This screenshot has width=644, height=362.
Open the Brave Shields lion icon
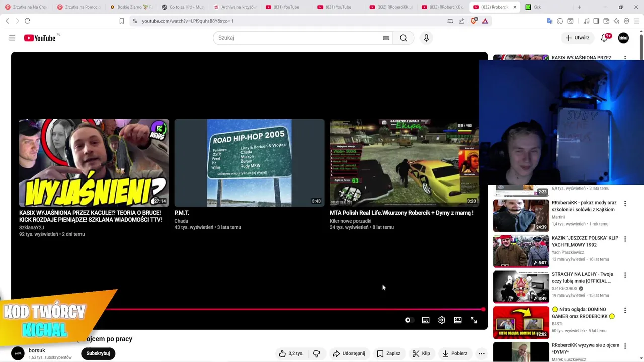coord(473,21)
